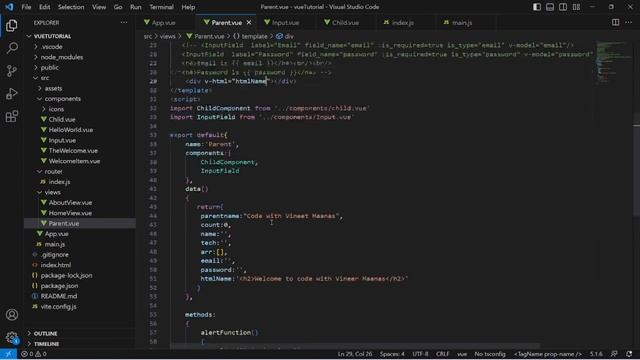Open the Go menu
Image resolution: width=640 pixels, height=360 pixels.
[118, 7]
